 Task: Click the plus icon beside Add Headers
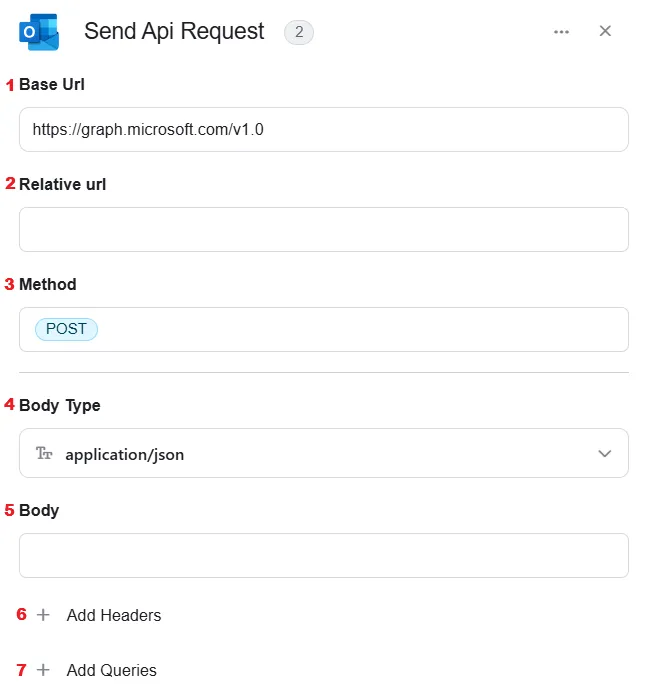coord(43,615)
